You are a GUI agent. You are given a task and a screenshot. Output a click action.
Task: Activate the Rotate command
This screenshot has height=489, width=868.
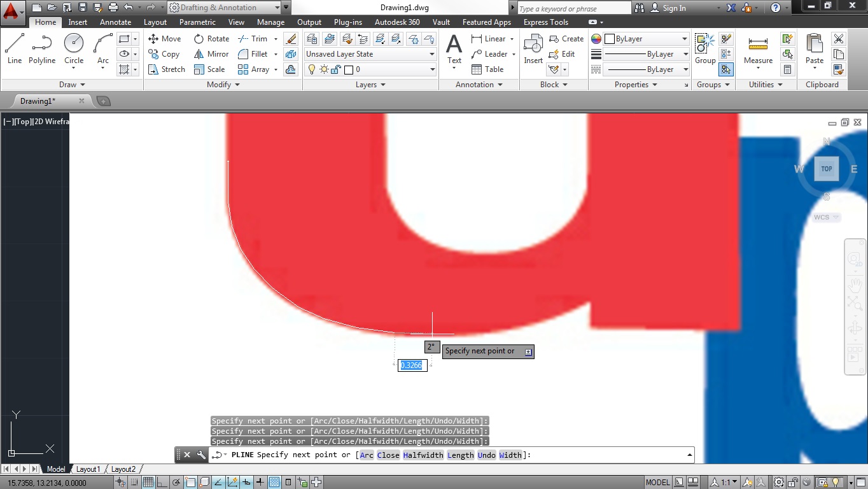click(x=211, y=39)
